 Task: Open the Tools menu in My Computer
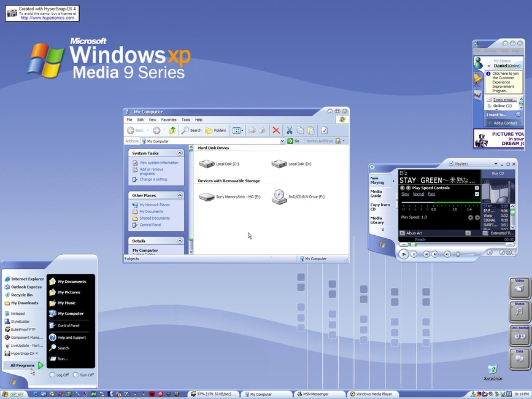(185, 120)
